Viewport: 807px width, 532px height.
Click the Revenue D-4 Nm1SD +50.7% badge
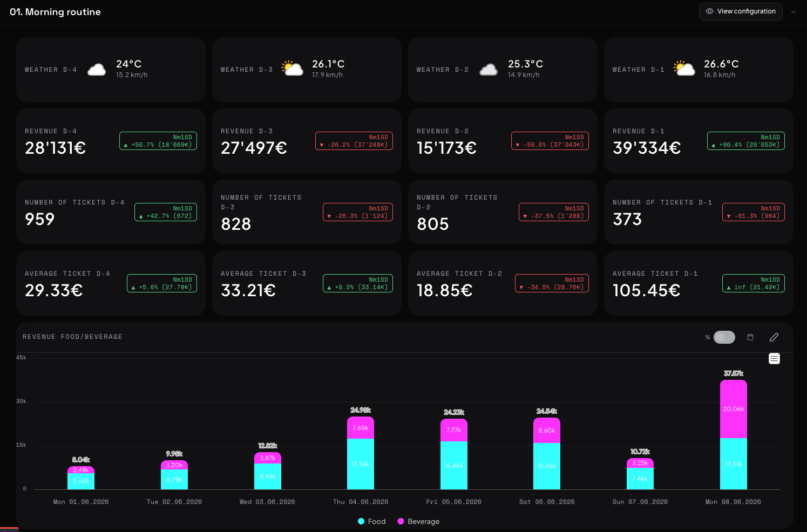(x=158, y=141)
